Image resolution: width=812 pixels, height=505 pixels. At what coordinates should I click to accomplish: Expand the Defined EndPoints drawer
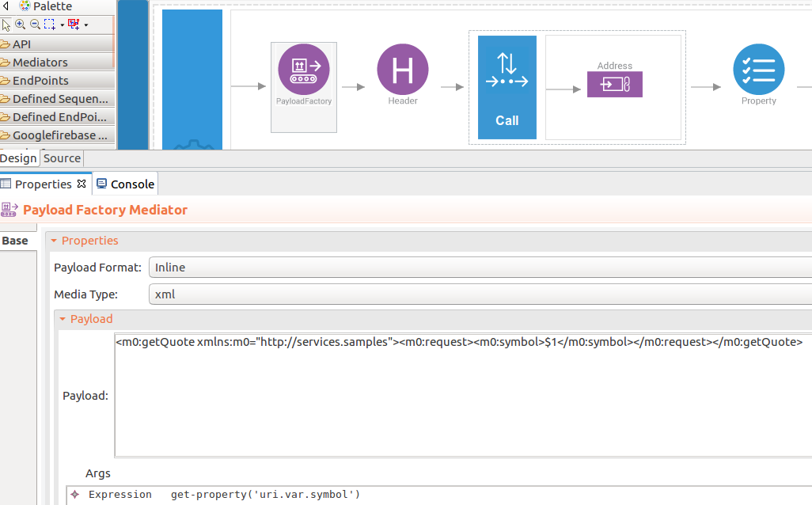coord(57,117)
